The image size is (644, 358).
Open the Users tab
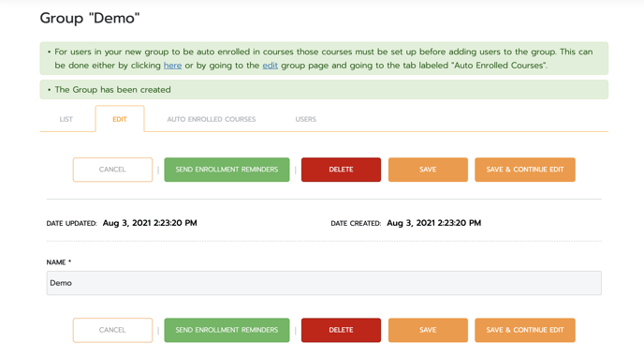click(305, 119)
